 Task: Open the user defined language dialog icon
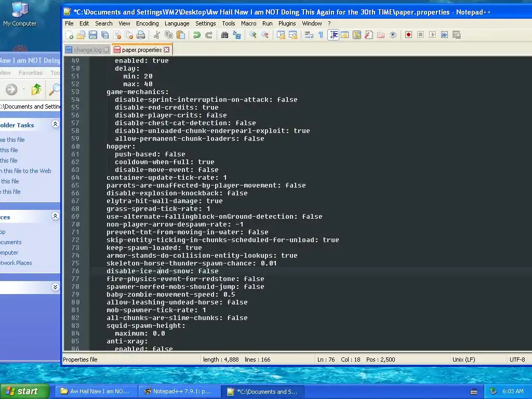[345, 35]
